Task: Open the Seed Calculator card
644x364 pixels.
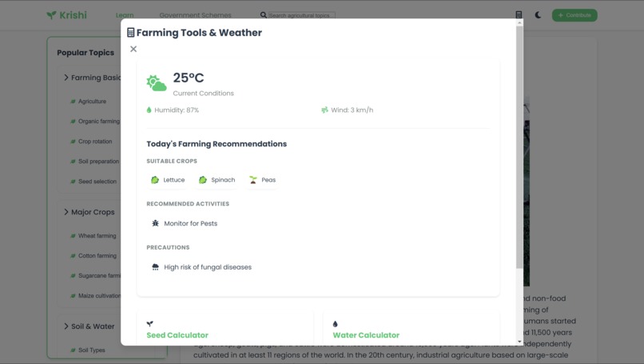Action: tap(225, 329)
